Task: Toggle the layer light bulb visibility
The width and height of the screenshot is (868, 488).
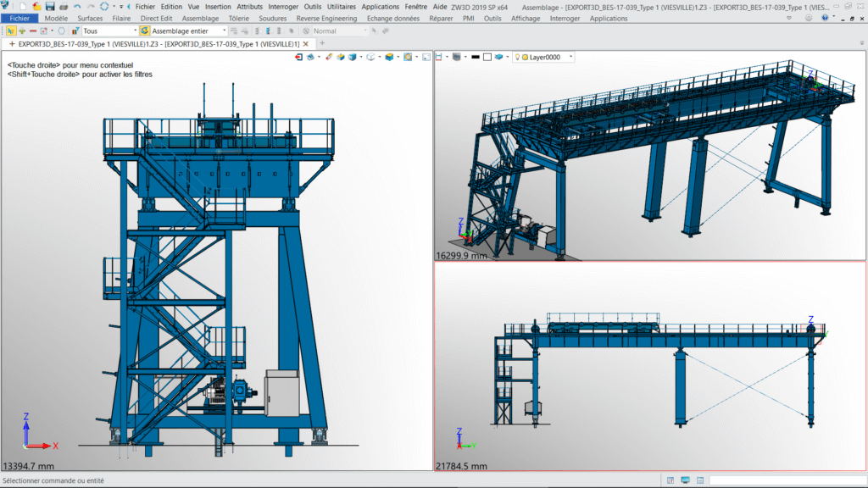Action: (516, 57)
